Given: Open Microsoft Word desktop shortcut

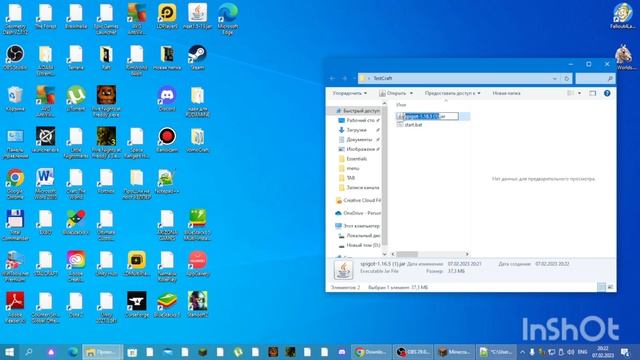Looking at the screenshot, I should pyautogui.click(x=45, y=184).
